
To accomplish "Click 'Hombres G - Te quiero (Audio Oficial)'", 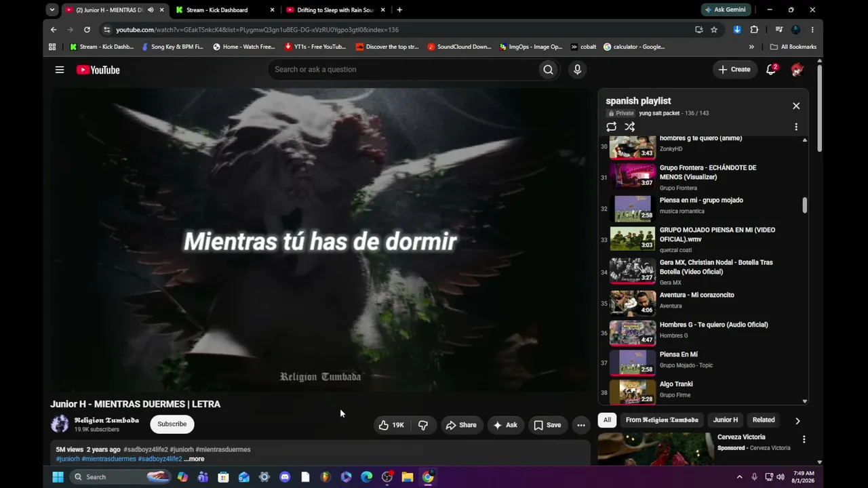I will pyautogui.click(x=714, y=325).
